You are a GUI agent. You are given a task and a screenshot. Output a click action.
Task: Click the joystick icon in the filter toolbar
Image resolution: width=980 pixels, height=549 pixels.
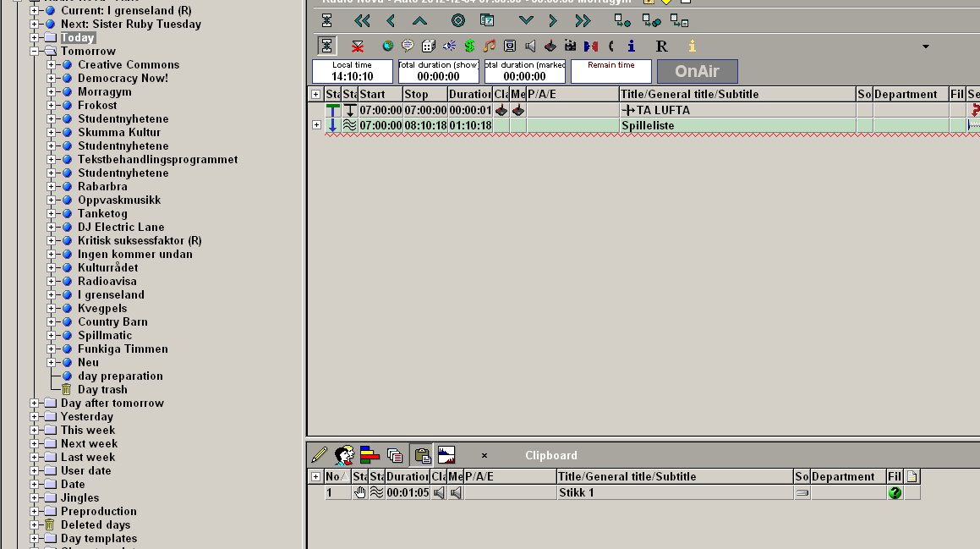point(550,46)
